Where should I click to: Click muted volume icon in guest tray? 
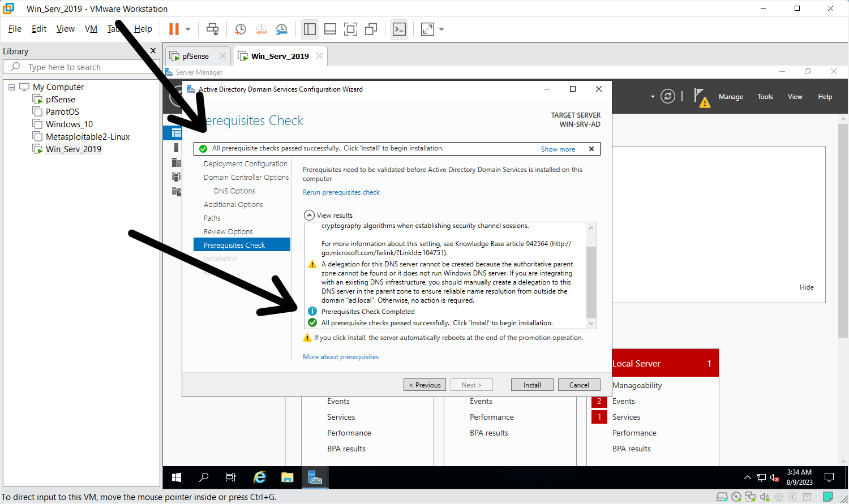coord(775,479)
